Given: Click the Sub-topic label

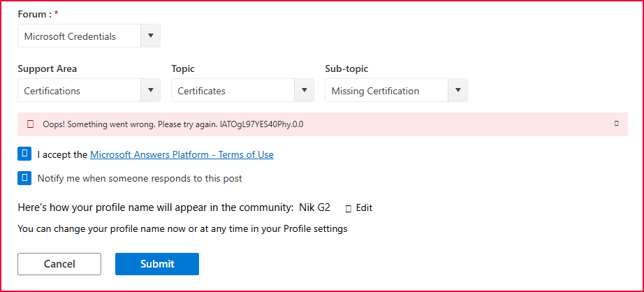Looking at the screenshot, I should 346,68.
